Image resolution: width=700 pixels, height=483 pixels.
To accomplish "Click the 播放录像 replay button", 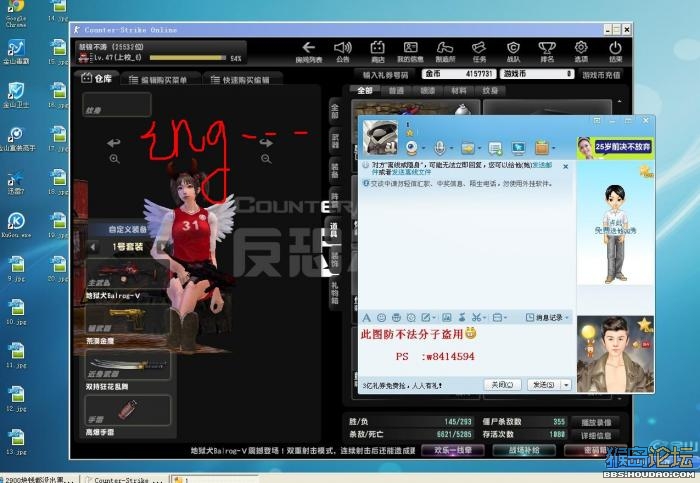I will coord(596,422).
